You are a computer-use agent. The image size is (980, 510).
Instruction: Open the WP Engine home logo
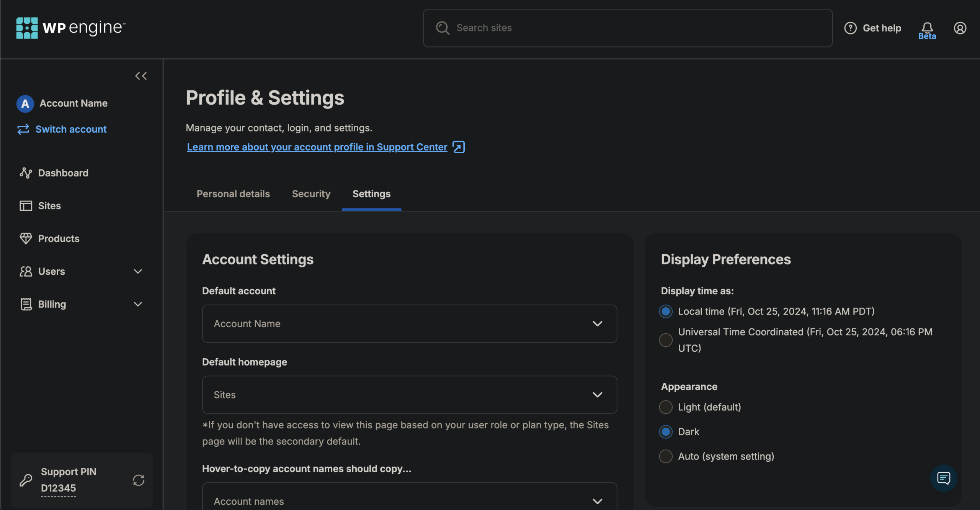pos(71,28)
